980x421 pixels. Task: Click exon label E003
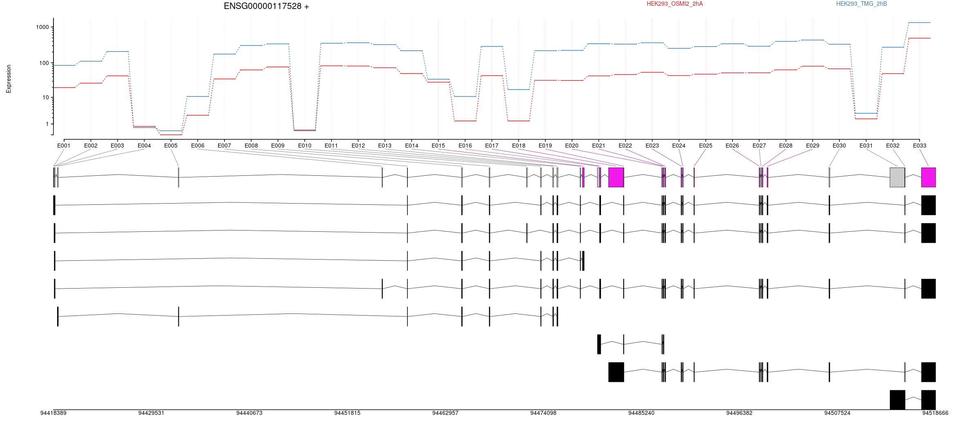(x=117, y=146)
